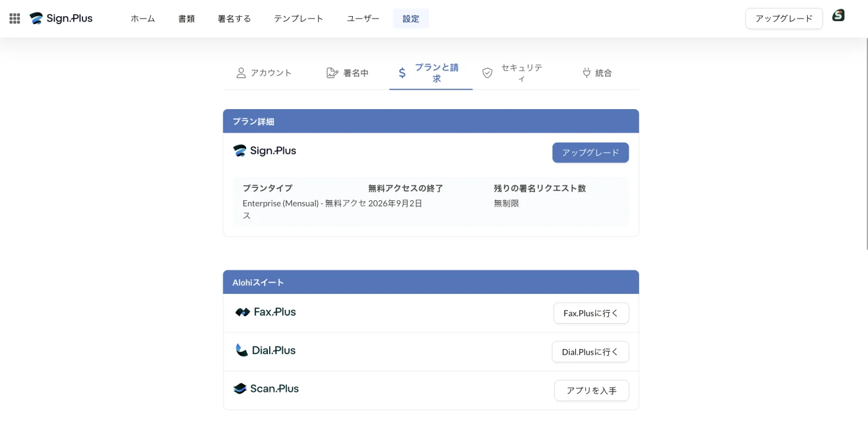Viewport: 868px width, 434px height.
Task: Click blue アップグレード button in plan details
Action: [x=590, y=153]
